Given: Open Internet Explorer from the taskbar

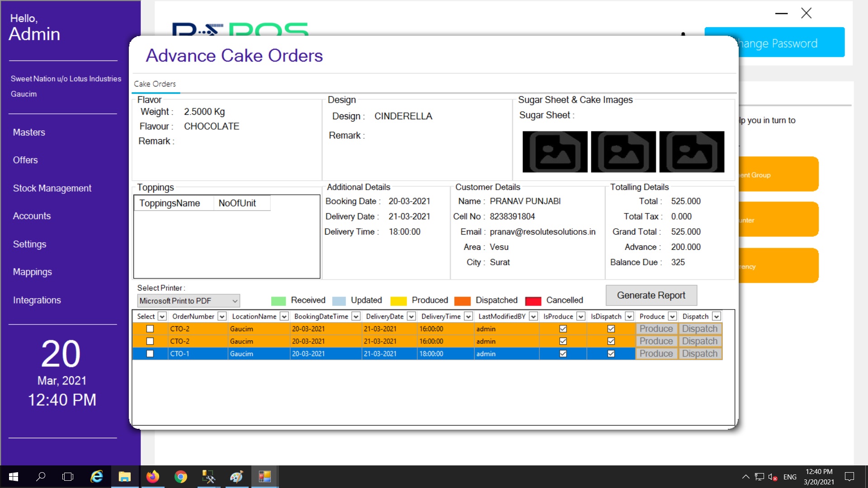Looking at the screenshot, I should [x=96, y=477].
